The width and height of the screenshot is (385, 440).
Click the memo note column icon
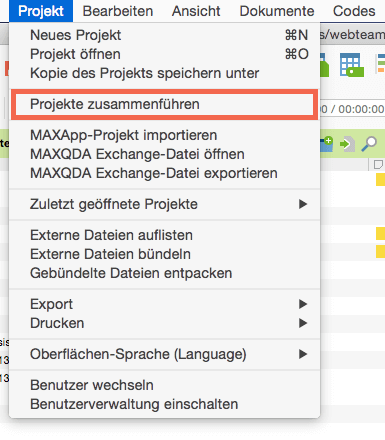coord(379,165)
